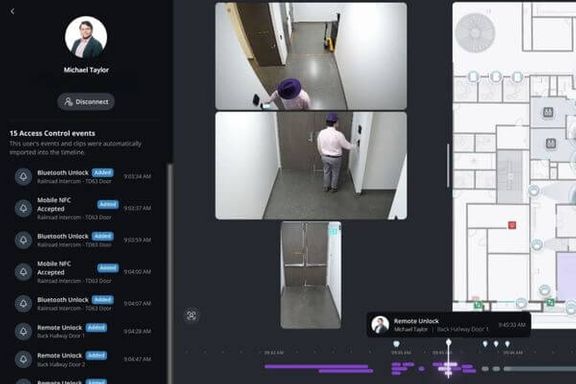Click the 15 Access Control events heading
576x384 pixels.
(x=52, y=133)
